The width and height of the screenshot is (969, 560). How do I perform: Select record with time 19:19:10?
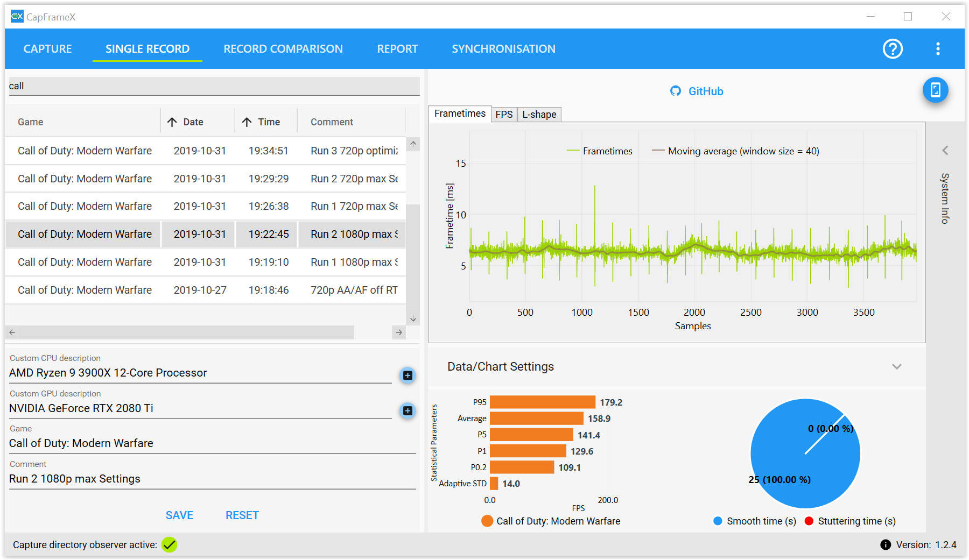(206, 263)
